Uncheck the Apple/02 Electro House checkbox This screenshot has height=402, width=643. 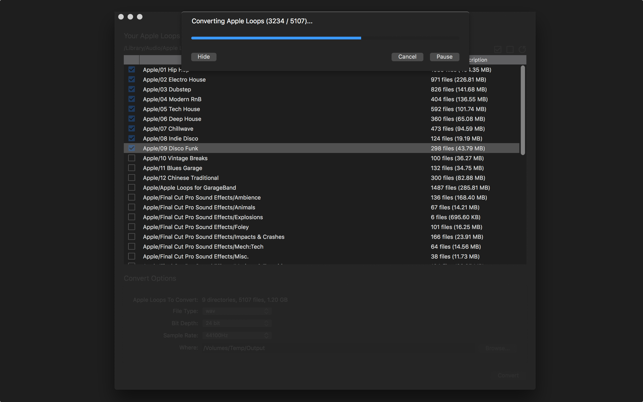tap(132, 80)
